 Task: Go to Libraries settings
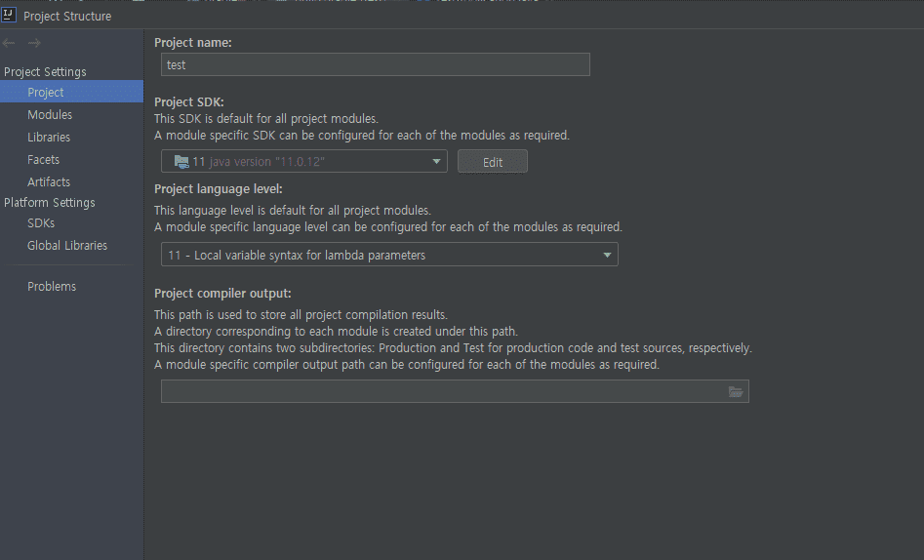[x=49, y=138]
